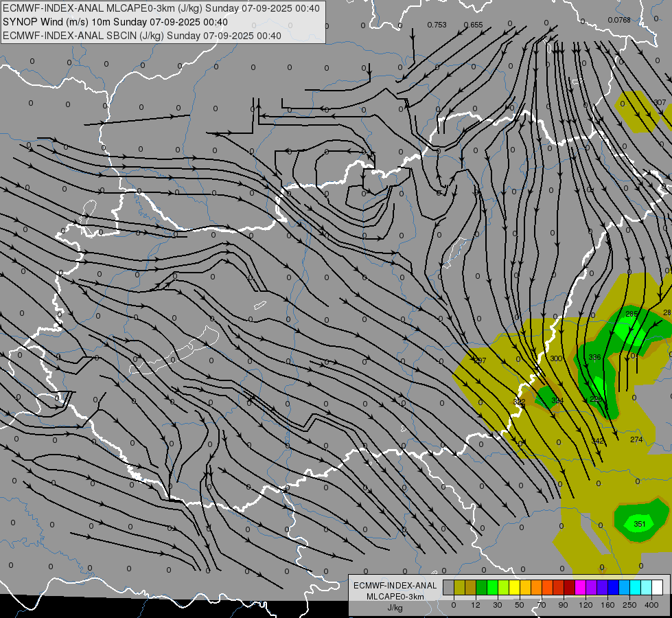Click the legend tick label '90'

563,605
